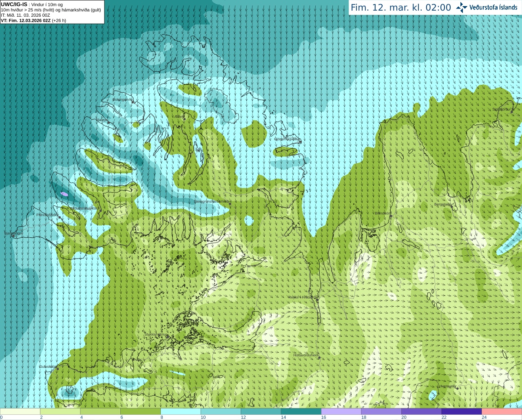Click the Veðurstofa Íslands logo

pyautogui.click(x=487, y=7)
